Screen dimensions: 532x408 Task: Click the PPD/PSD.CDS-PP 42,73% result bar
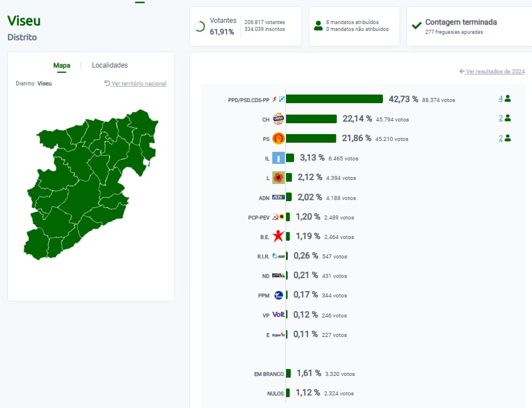point(334,99)
